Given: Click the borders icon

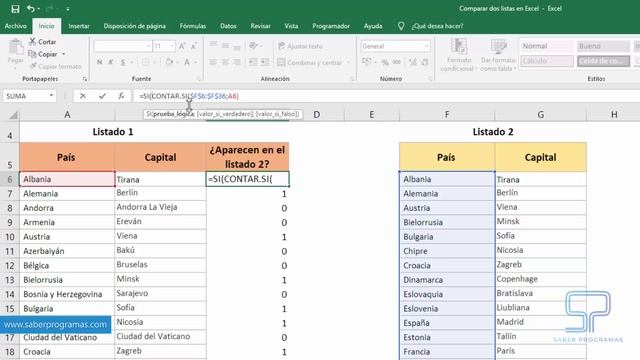Looking at the screenshot, I should [x=145, y=62].
